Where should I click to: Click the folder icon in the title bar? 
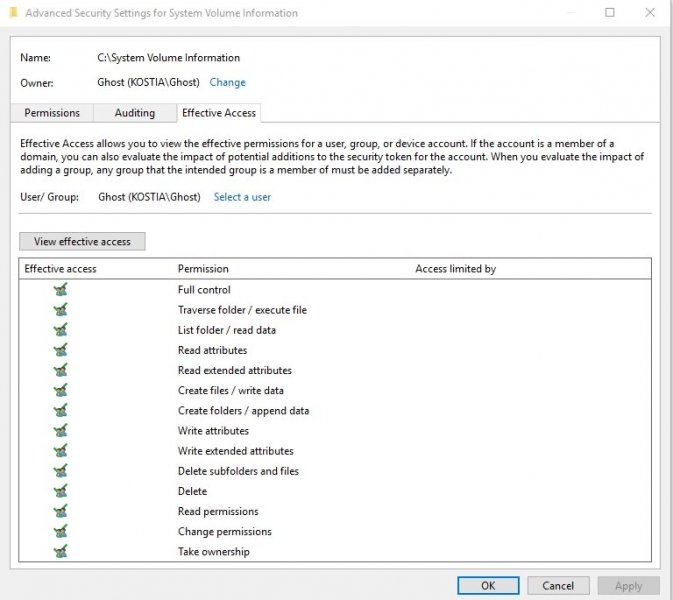point(12,13)
